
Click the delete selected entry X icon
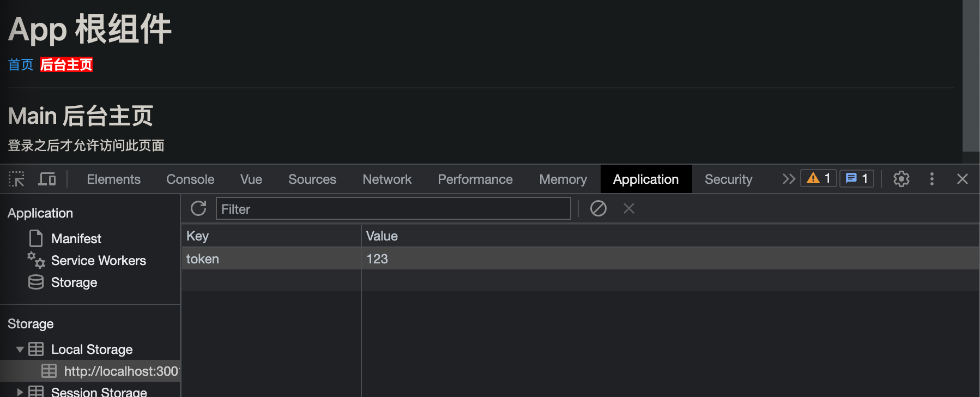(628, 208)
